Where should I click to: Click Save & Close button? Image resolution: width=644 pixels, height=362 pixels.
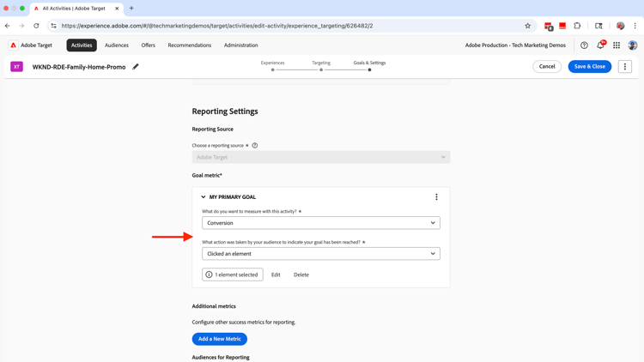590,66
